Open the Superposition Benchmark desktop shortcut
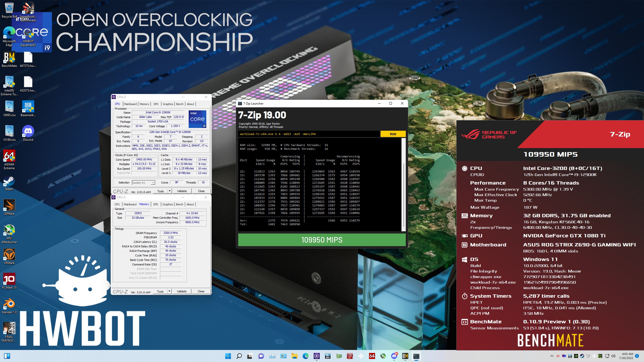Viewport: 644px width, 362px height. (28, 12)
